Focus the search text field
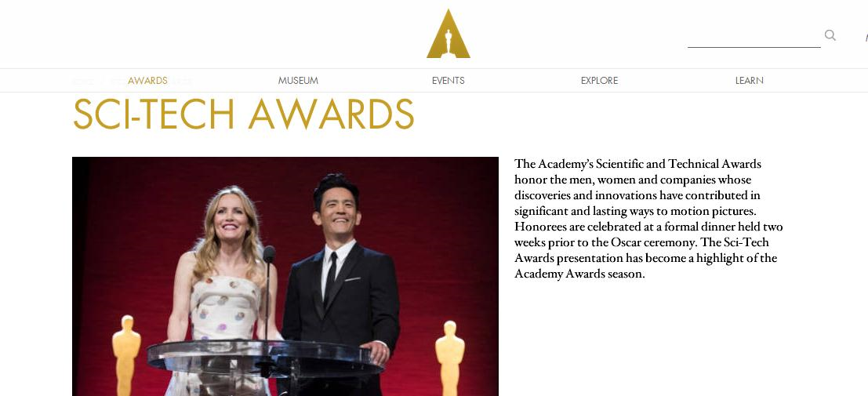 tap(754, 37)
